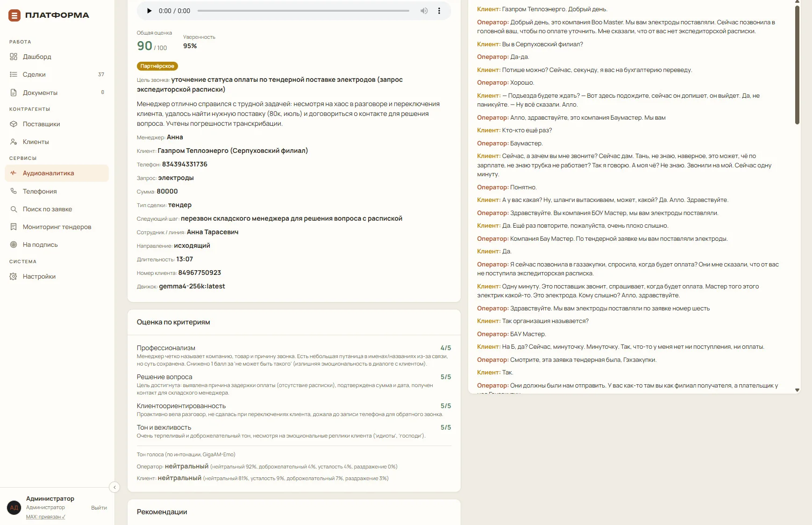Open the Дашборд section
Screen dimensions: 812x525
(57, 57)
